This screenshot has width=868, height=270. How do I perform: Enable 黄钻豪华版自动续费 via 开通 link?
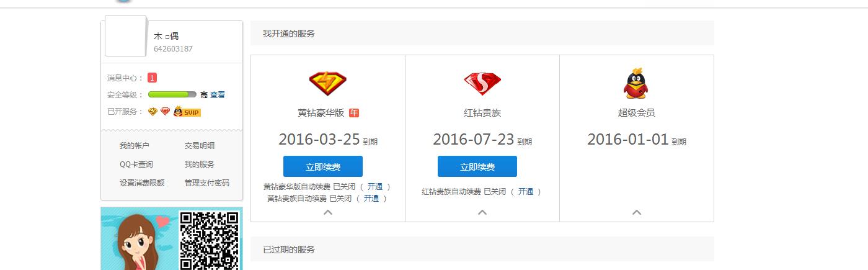(x=374, y=186)
